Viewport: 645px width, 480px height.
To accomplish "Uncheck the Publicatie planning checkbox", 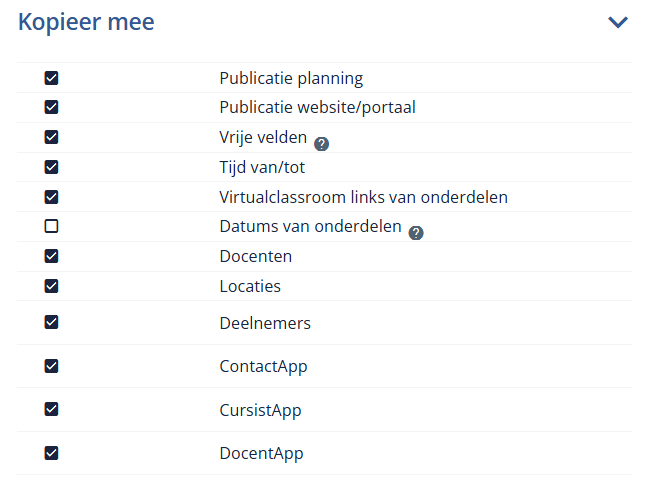I will (x=51, y=78).
